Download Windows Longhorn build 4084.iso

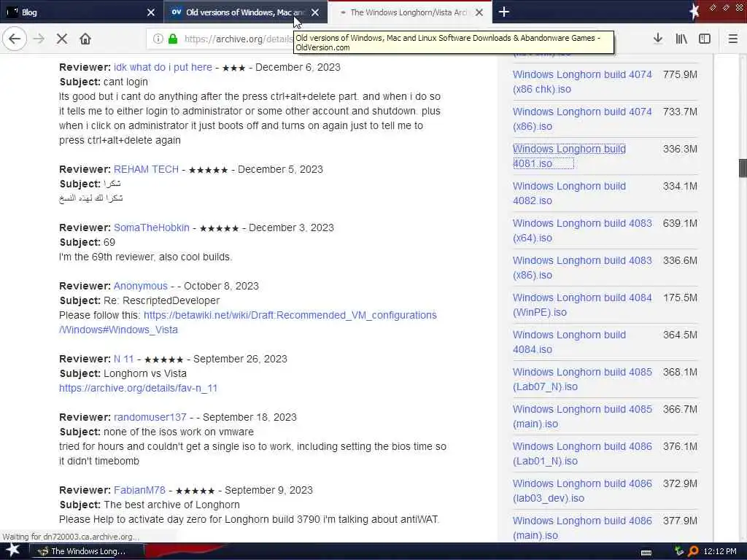coord(569,341)
